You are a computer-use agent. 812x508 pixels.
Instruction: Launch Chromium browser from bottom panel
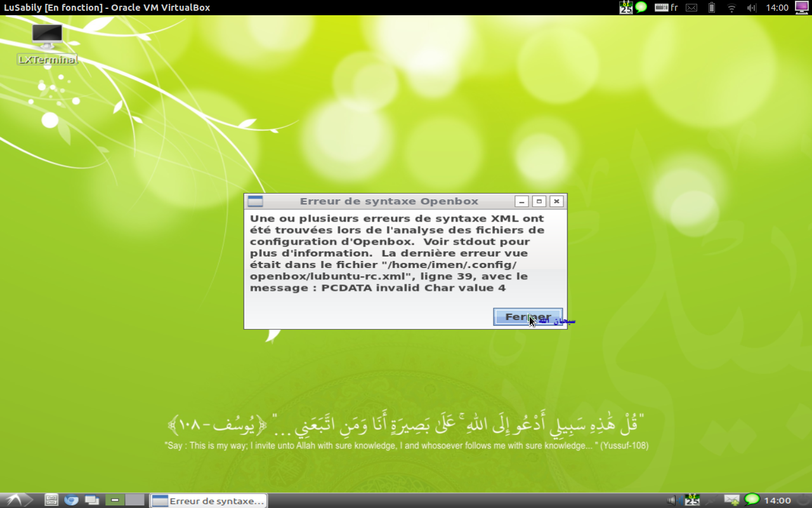[x=71, y=500]
